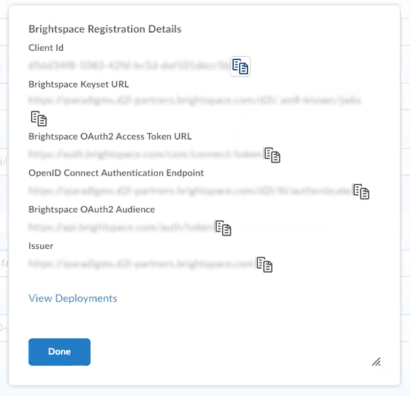Screen dimensions: 410x396
Task: Copy the Brightspace Keyset URL
Action: coord(39,119)
